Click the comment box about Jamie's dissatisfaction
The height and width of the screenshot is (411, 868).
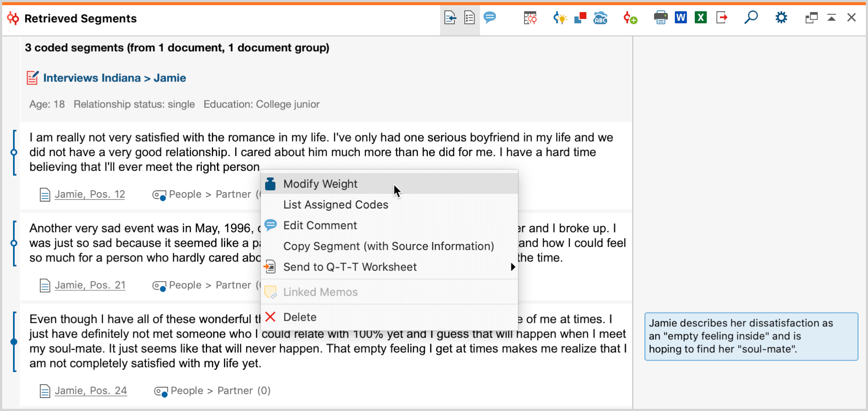click(751, 336)
